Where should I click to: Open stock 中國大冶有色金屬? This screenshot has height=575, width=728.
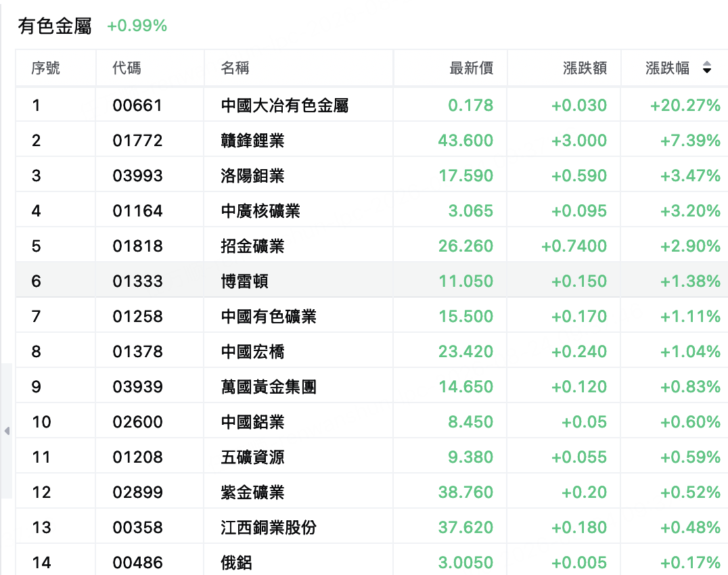coord(285,106)
